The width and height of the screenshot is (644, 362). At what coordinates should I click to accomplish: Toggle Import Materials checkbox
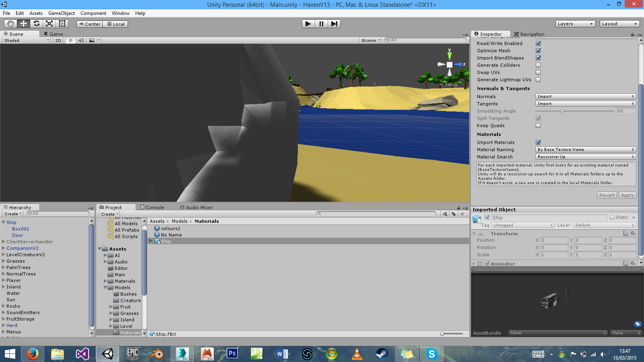coord(538,142)
